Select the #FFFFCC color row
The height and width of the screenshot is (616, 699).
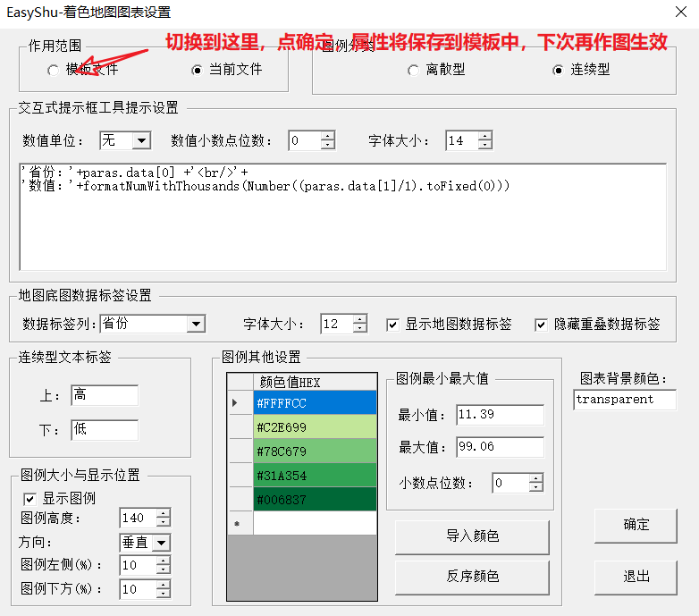315,403
